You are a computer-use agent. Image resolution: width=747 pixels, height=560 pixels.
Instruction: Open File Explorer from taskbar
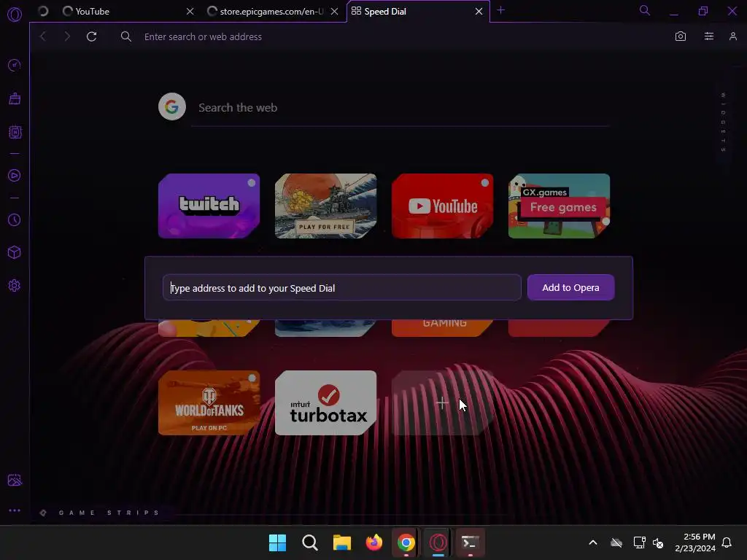342,542
